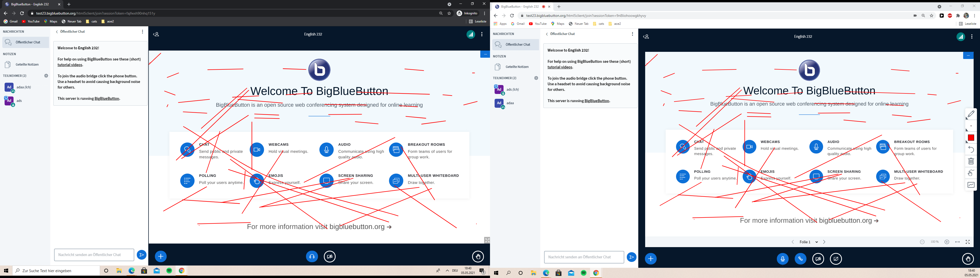Open the Folie 1 slide dropdown
The image size is (980, 278).
tap(808, 242)
